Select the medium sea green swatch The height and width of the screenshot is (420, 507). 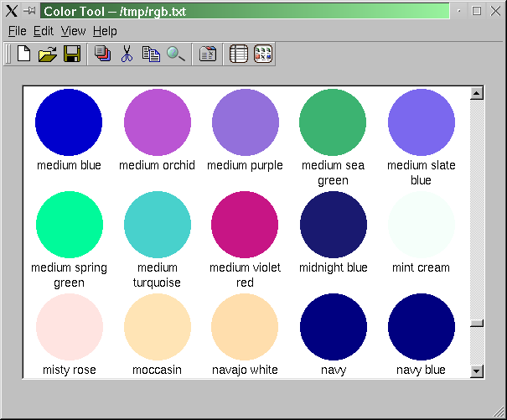(x=333, y=122)
